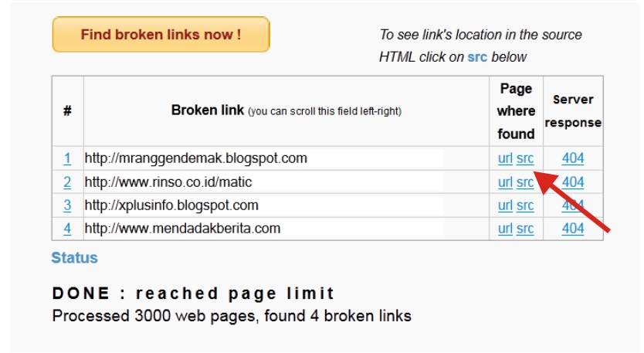Open 404 response for rinso.co.id/matic

[x=573, y=182]
